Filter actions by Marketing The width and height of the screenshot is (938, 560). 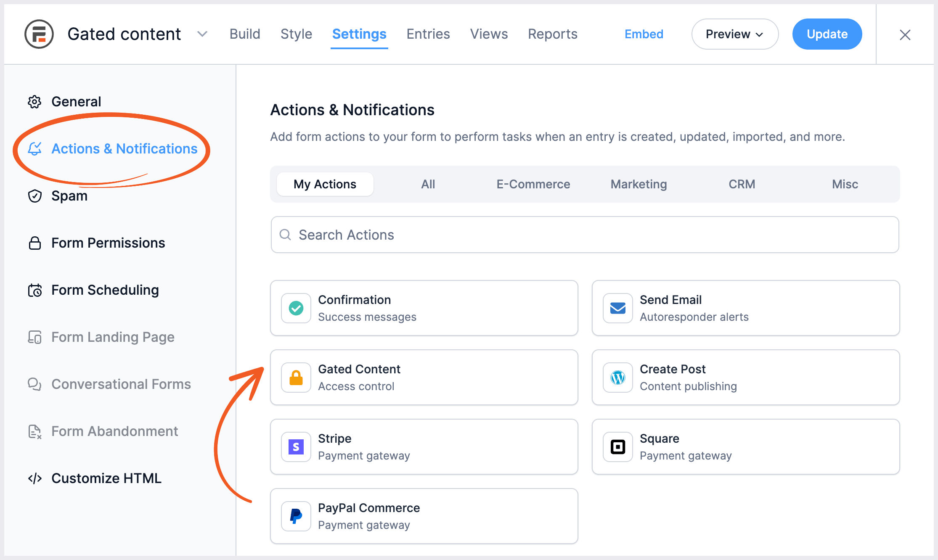[x=639, y=184]
